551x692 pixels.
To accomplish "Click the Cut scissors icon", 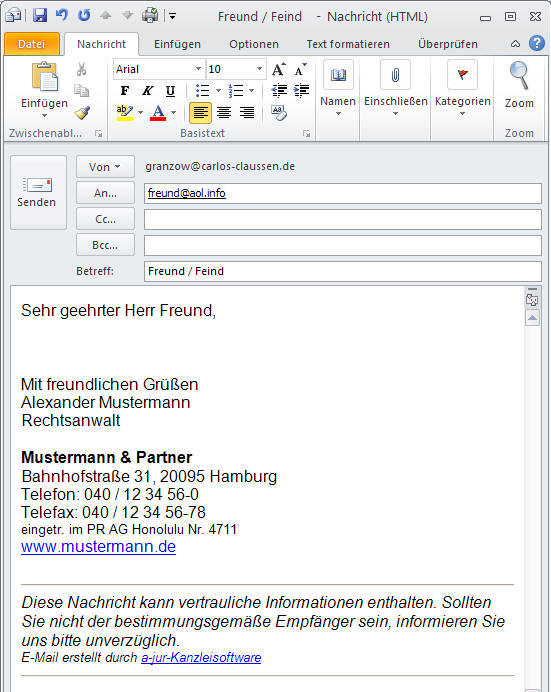I will [82, 69].
